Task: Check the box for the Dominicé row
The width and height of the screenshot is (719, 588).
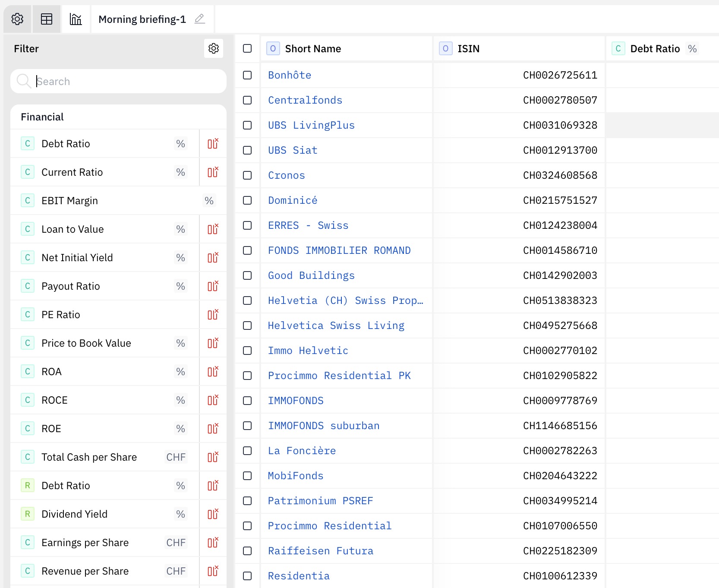Action: pyautogui.click(x=247, y=200)
